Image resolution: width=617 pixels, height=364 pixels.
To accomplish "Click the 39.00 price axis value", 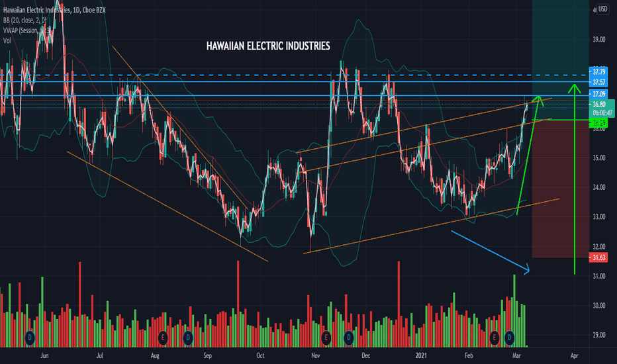I will 599,39.
